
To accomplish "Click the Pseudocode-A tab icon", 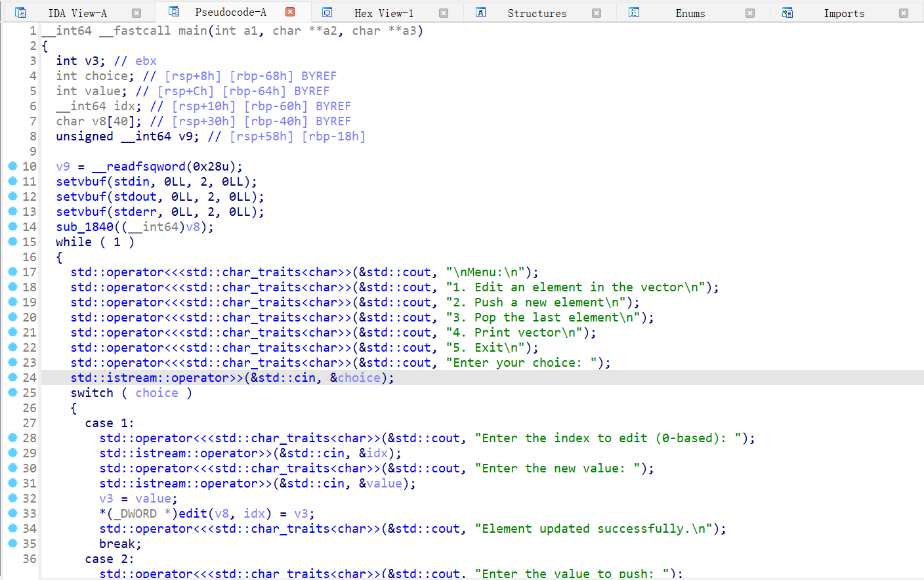I will [174, 12].
